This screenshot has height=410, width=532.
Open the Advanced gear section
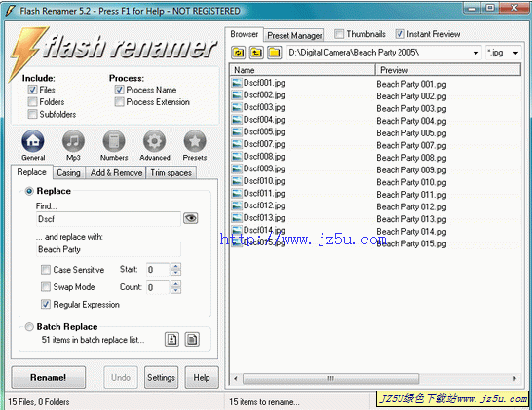(154, 141)
